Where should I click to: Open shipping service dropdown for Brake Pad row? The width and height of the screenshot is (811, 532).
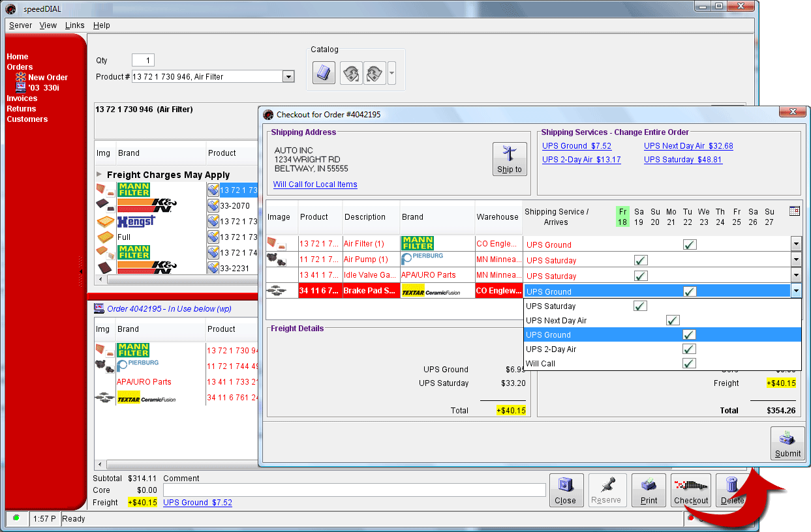tap(796, 291)
